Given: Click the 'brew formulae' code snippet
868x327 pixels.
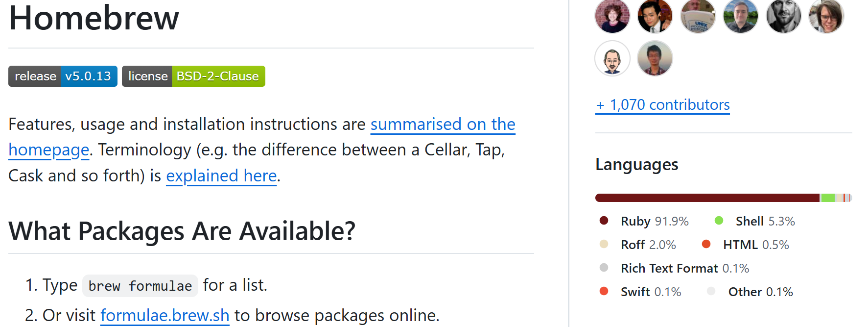Looking at the screenshot, I should 140,286.
